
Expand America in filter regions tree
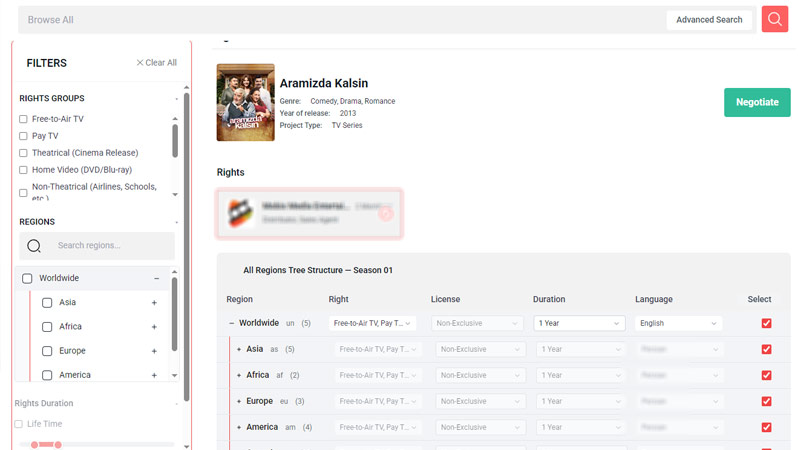(x=154, y=375)
